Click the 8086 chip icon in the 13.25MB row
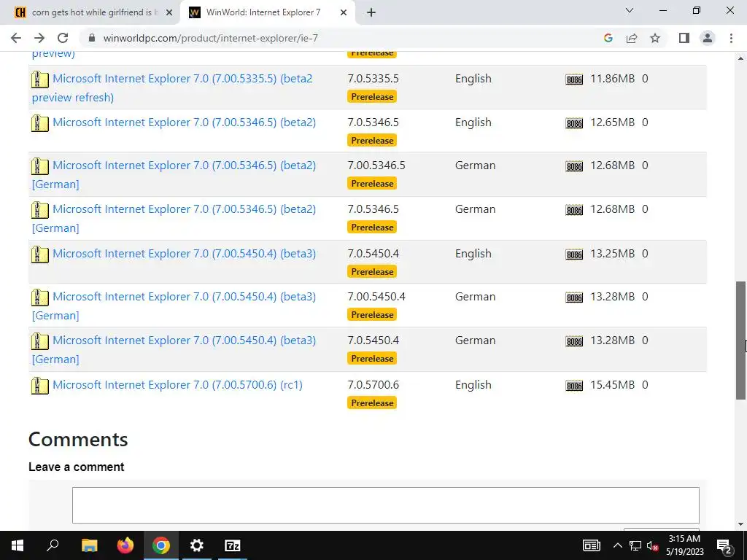This screenshot has height=560, width=747. point(574,254)
